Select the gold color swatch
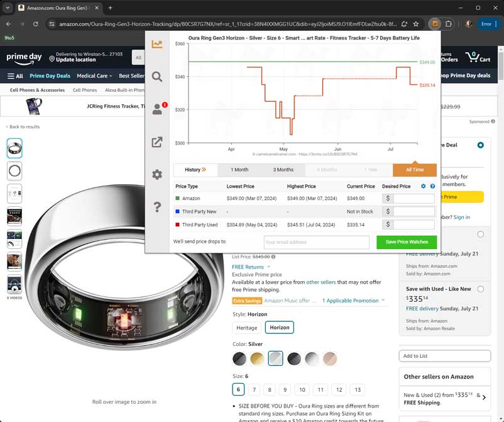 258,358
